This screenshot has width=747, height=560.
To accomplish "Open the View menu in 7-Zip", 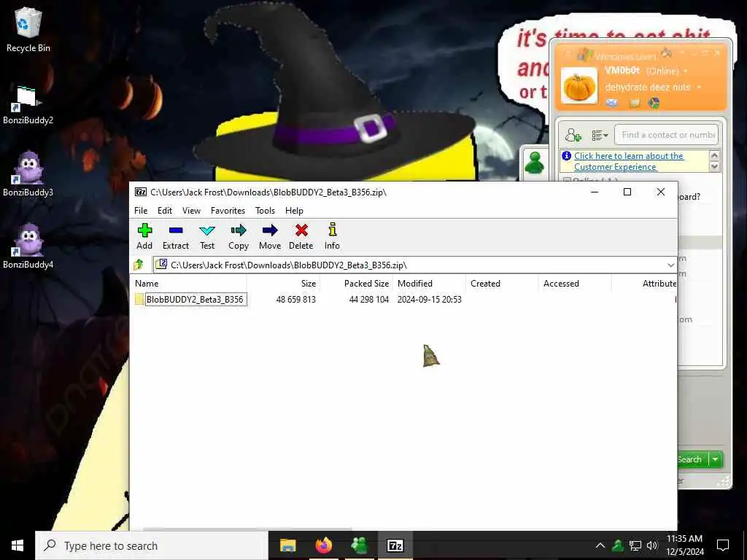I will (191, 211).
